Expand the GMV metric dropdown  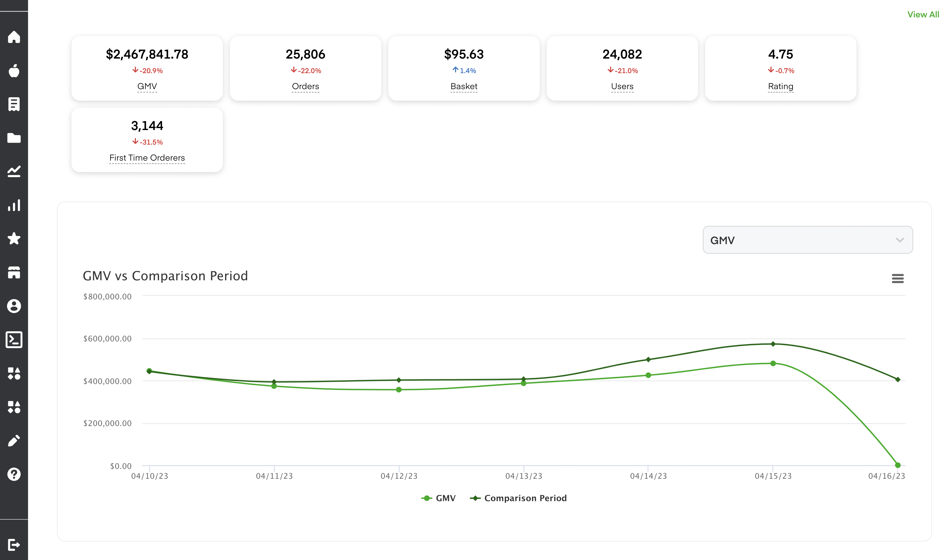click(807, 240)
